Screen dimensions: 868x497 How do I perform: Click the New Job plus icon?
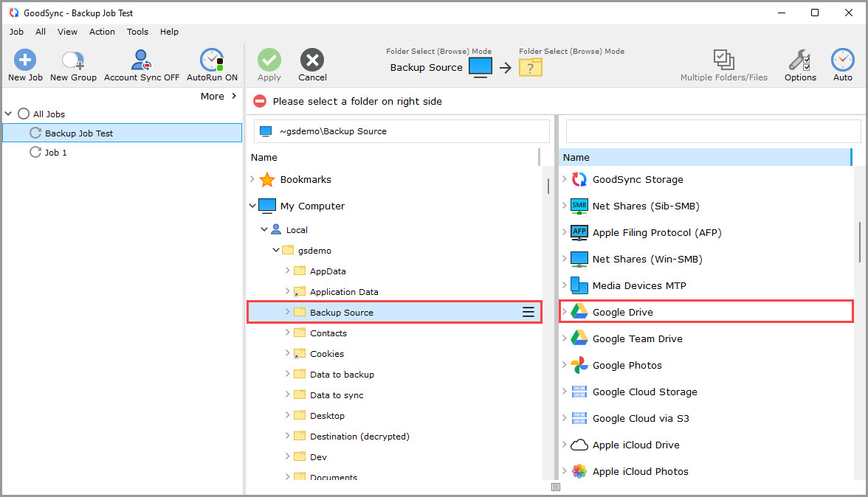pyautogui.click(x=25, y=60)
